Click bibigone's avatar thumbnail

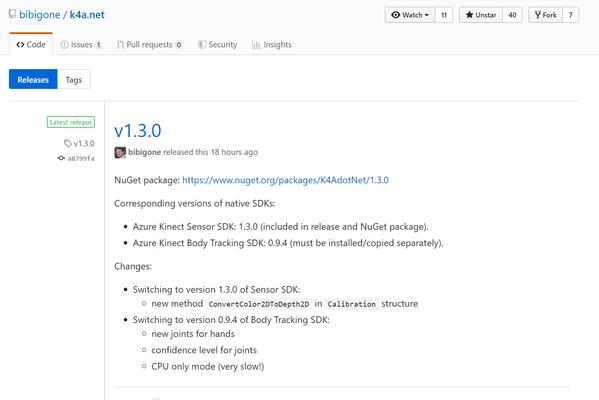pos(120,152)
